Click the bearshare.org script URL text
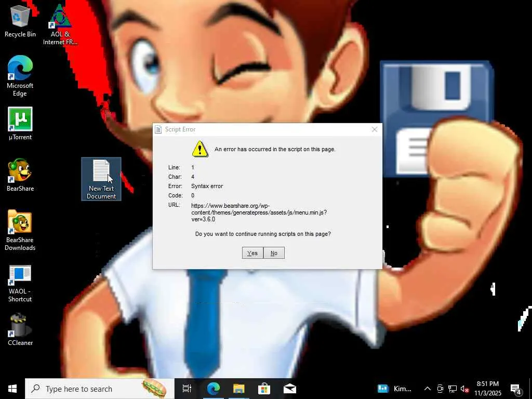This screenshot has width=532, height=399. click(x=259, y=212)
